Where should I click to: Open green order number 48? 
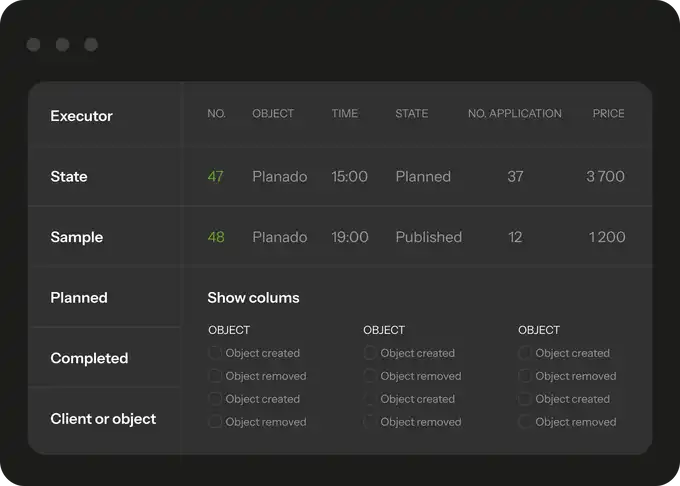point(216,237)
